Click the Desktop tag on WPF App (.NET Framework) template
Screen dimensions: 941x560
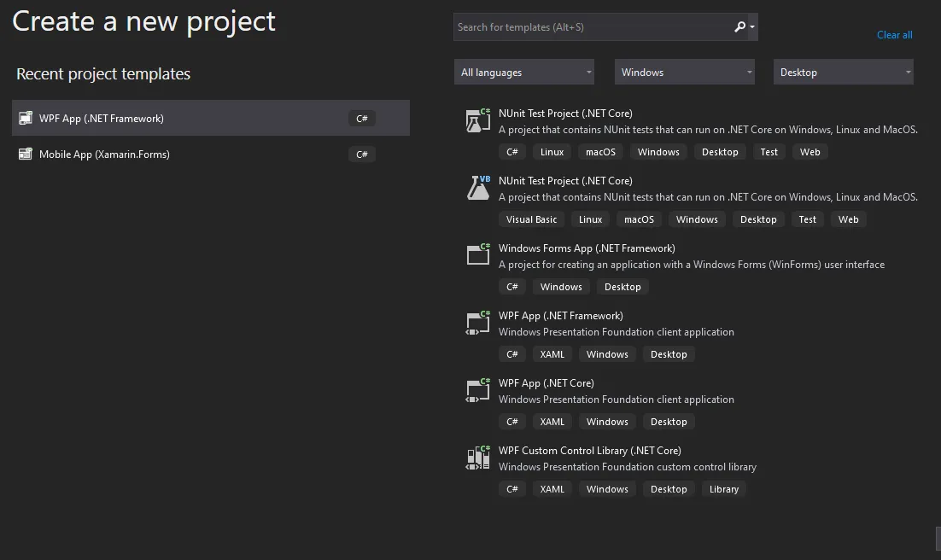669,354
